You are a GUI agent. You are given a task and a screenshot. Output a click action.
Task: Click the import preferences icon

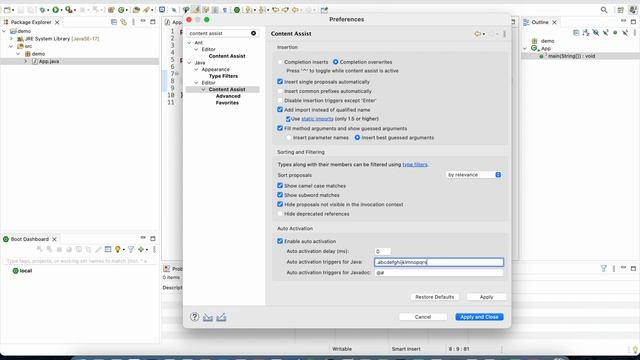tap(208, 317)
